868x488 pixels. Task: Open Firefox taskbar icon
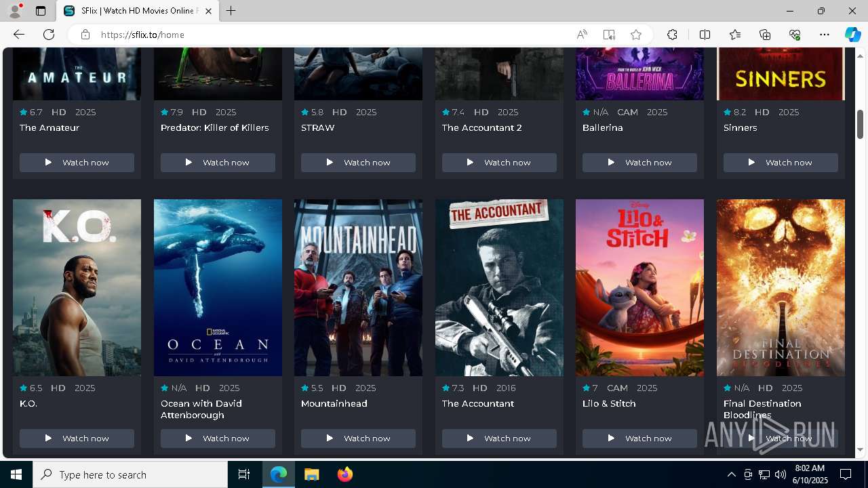344,474
